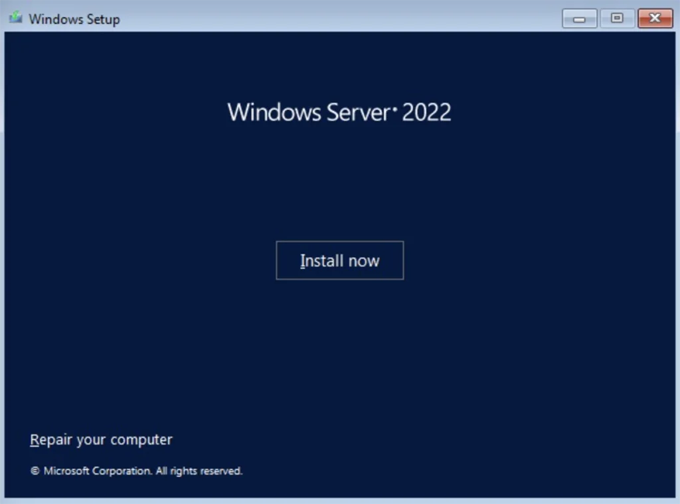Image resolution: width=680 pixels, height=504 pixels.
Task: Click the Windows Setup title bar icon
Action: click(15, 18)
